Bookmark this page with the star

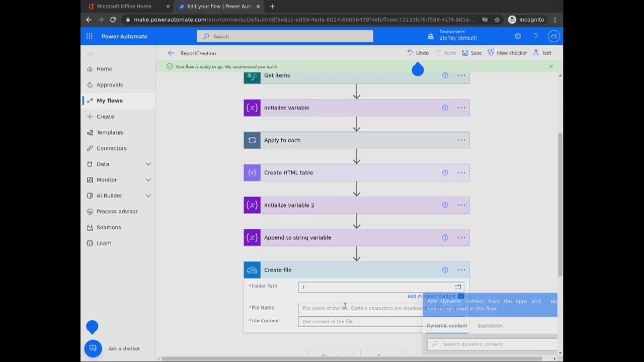point(497,20)
